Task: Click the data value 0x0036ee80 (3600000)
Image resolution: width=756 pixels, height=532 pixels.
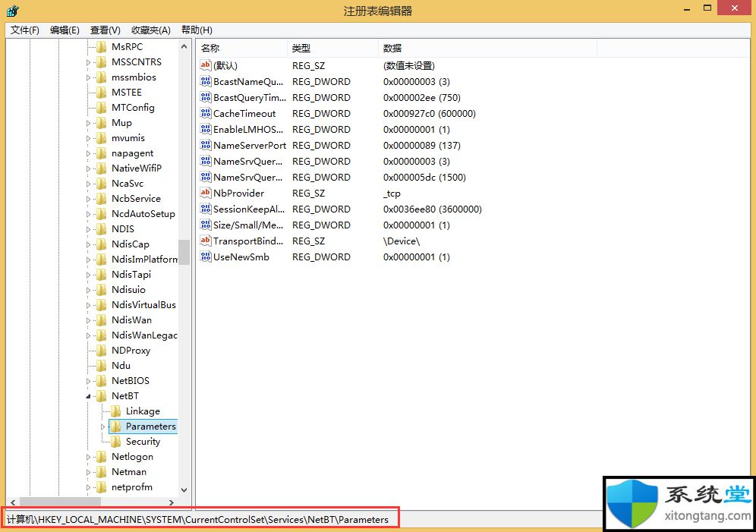Action: [433, 209]
